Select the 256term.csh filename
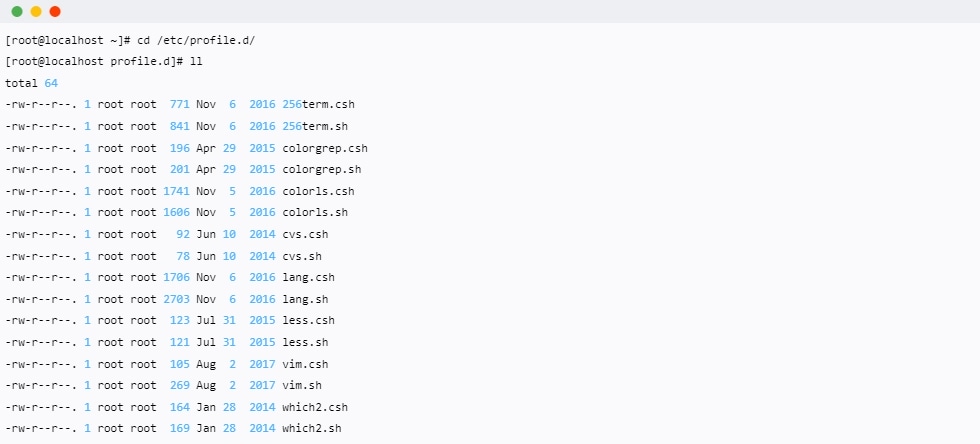Screen dimensions: 980x444 (319, 104)
